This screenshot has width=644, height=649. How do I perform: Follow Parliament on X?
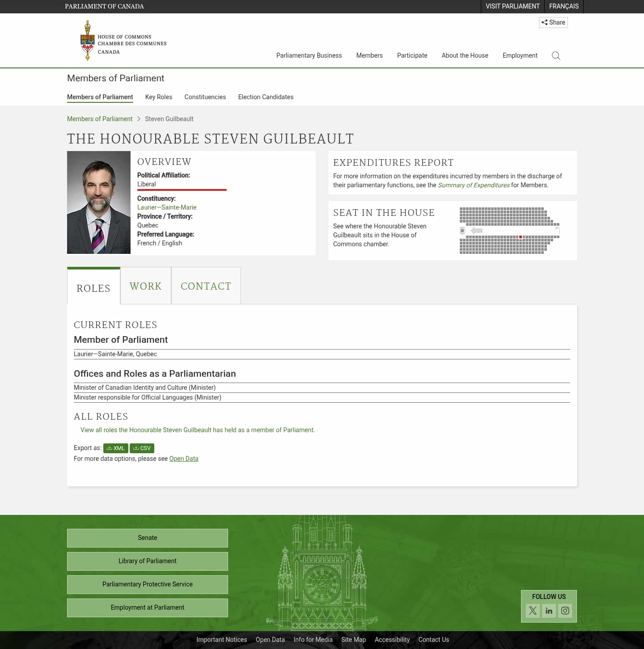(533, 611)
